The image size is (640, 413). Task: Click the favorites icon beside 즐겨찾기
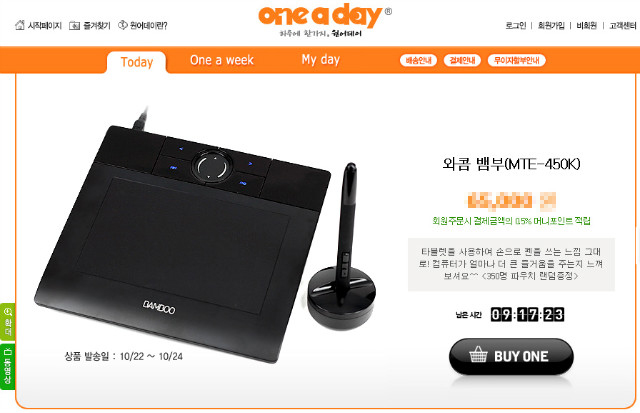tap(74, 26)
